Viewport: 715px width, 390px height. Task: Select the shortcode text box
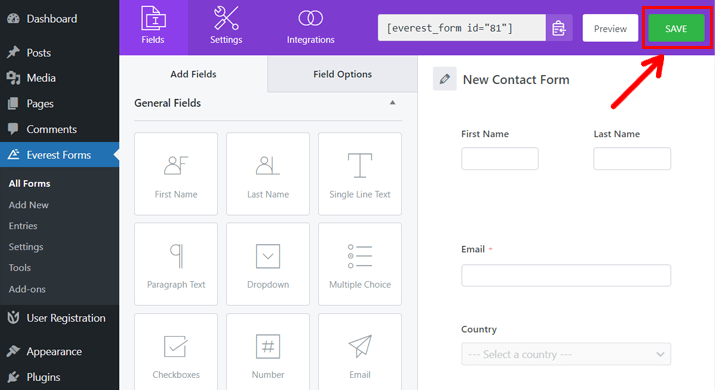461,28
